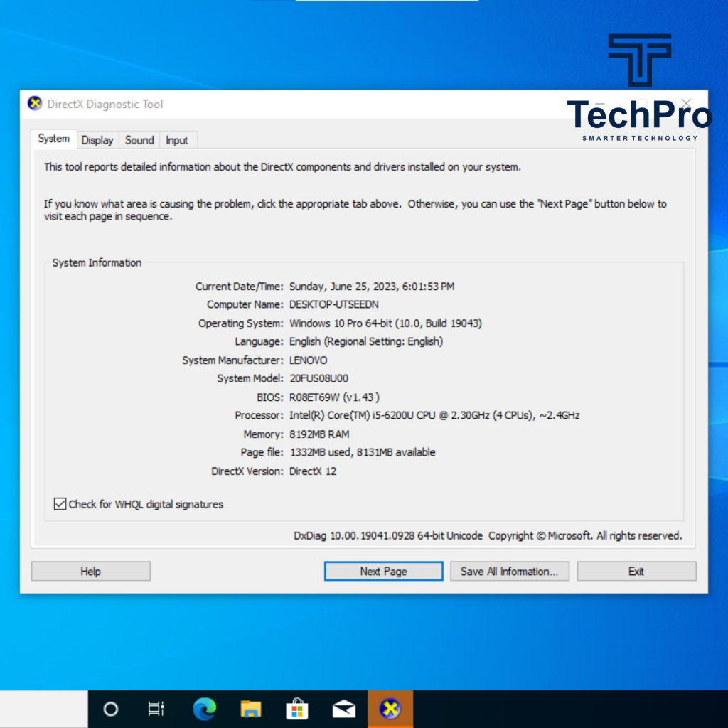Close the DirectX Diagnostic Tool window
Screen dimensions: 728x728
tap(686, 104)
